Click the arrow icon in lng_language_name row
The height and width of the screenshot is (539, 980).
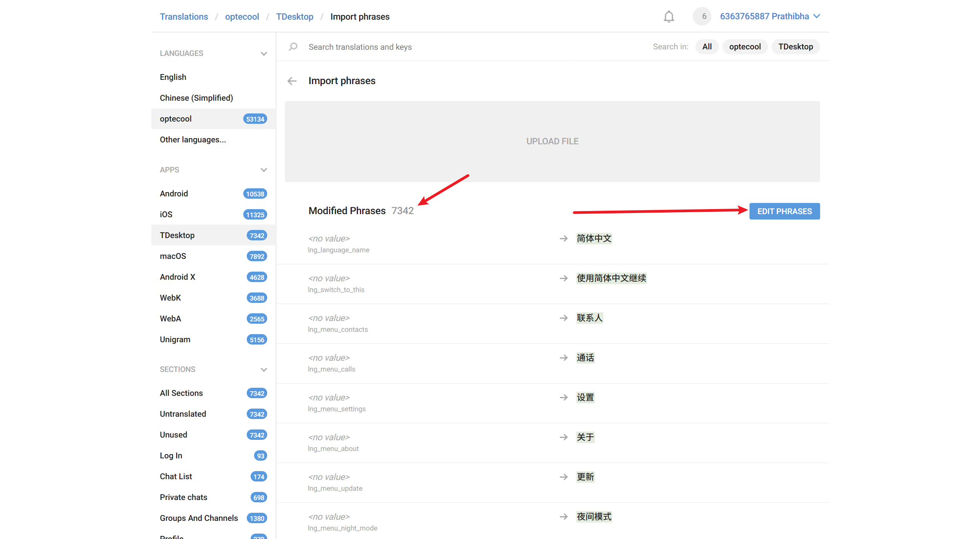(x=564, y=238)
